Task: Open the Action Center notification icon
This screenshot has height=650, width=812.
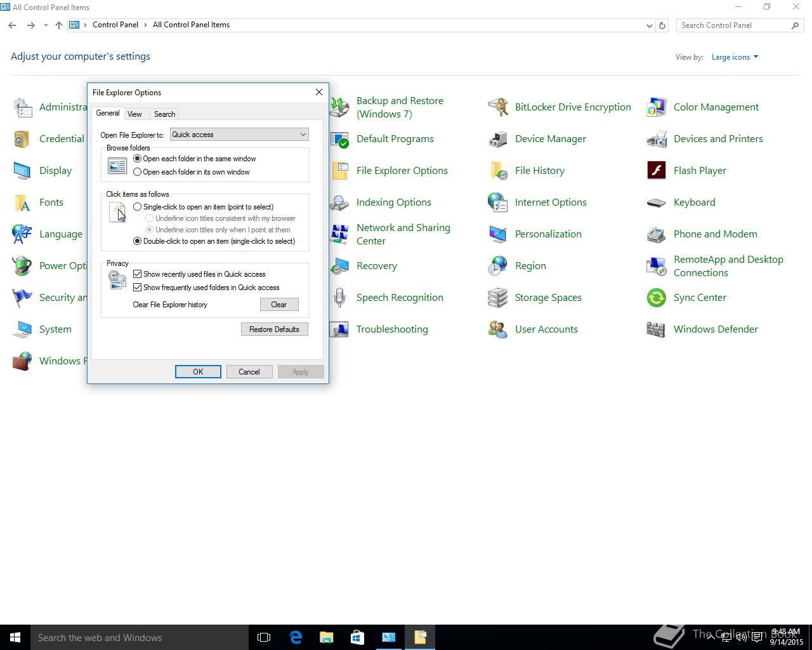Action: click(757, 637)
